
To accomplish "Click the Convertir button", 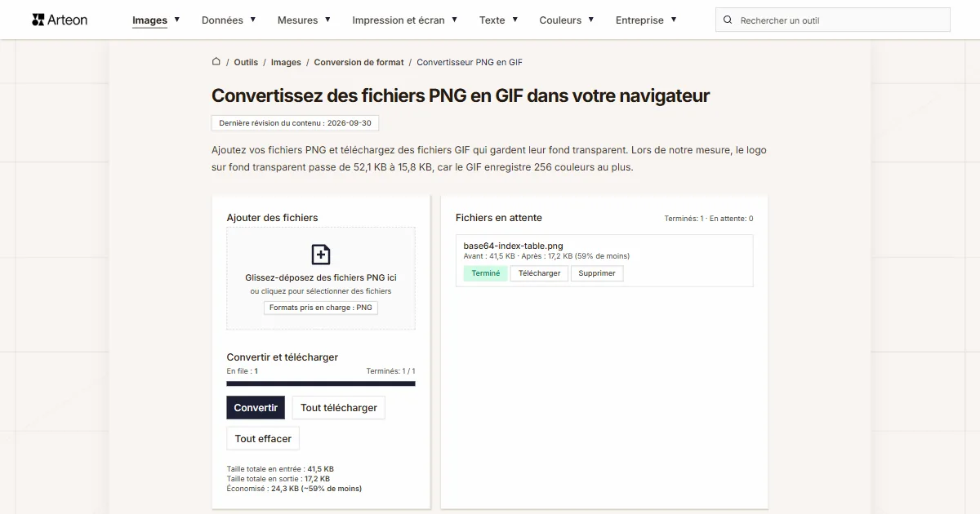I will [x=256, y=407].
